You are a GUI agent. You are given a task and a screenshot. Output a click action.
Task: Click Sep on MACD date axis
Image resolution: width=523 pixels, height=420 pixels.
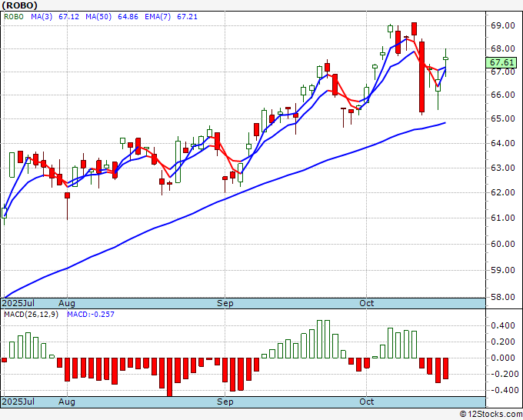(225, 402)
